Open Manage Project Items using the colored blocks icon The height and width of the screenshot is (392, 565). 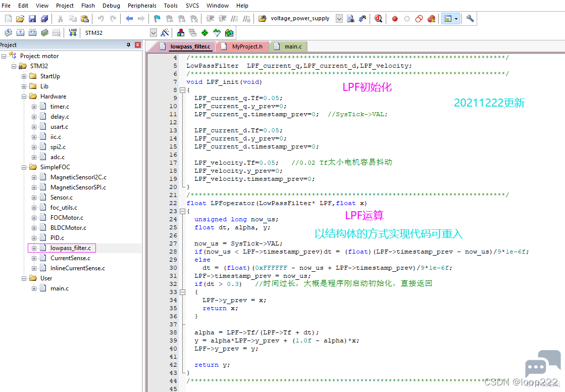click(181, 33)
